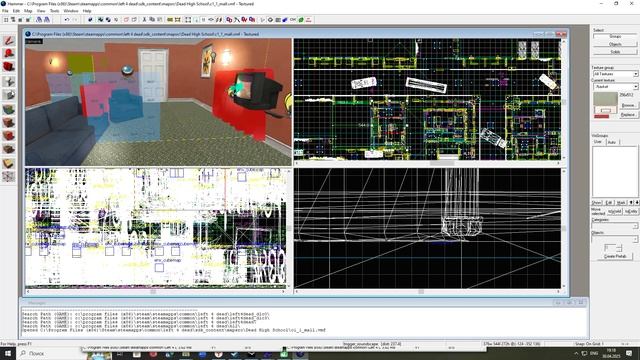
Task: Toggle the texture lock 'tl' toolbar icon
Action: (203, 20)
